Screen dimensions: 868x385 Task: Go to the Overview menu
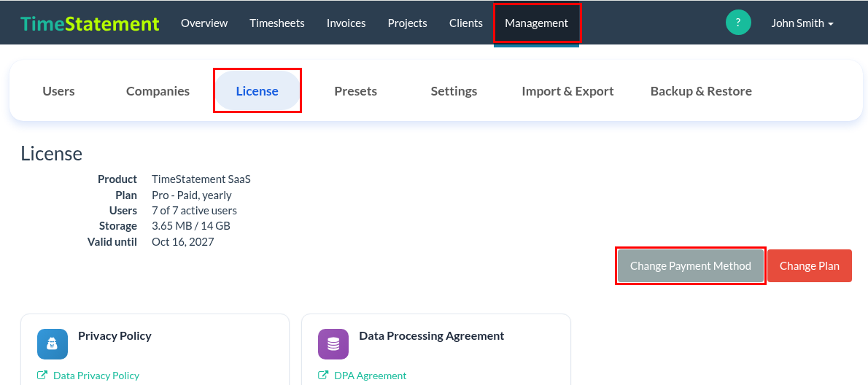tap(204, 23)
